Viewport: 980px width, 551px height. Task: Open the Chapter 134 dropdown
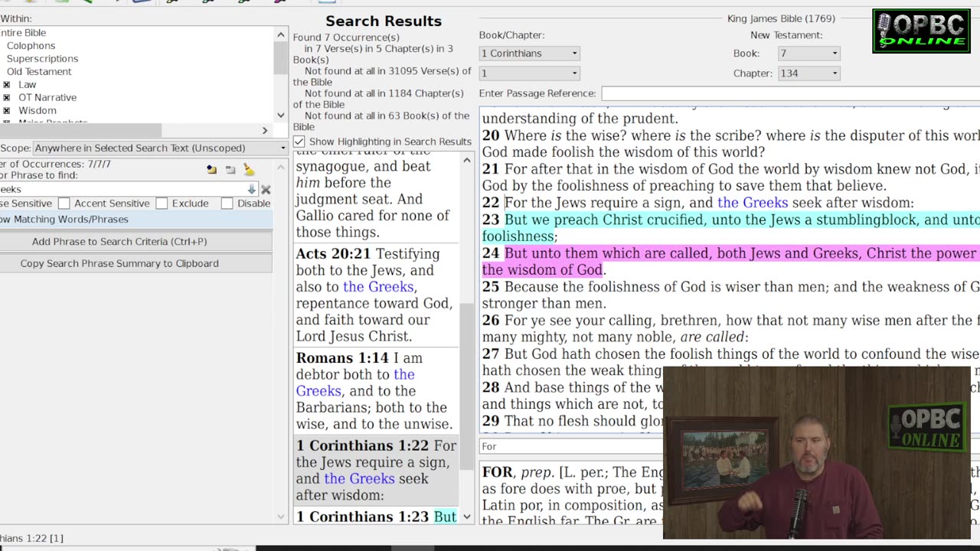tap(808, 73)
